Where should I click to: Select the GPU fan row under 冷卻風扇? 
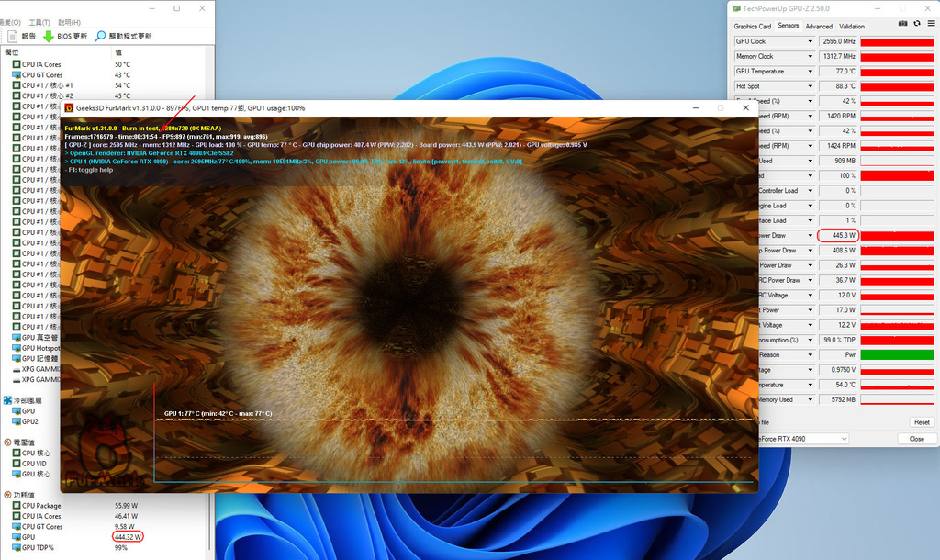pyautogui.click(x=24, y=411)
